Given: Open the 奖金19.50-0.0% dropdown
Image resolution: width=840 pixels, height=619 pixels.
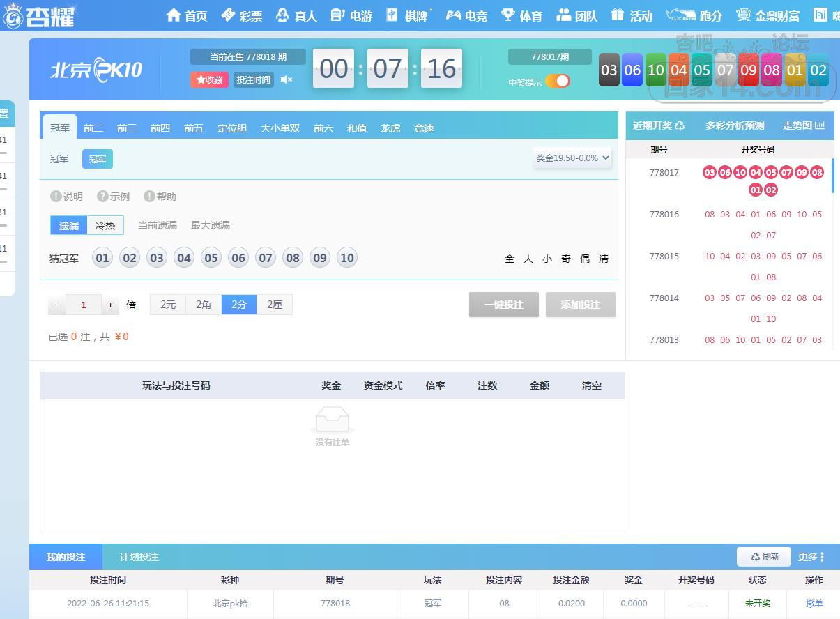Looking at the screenshot, I should 572,158.
